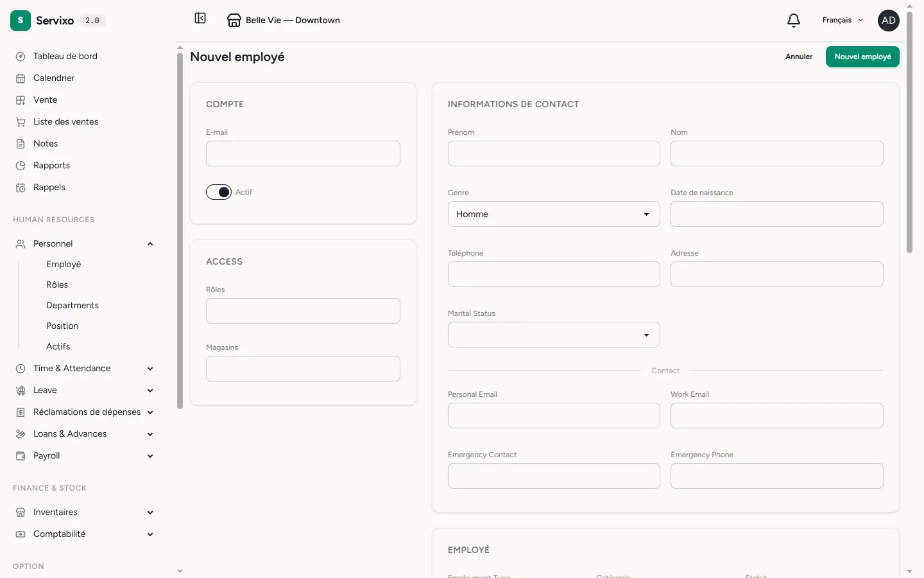Click the Servixo logo icon
Image resolution: width=924 pixels, height=578 pixels.
tap(21, 21)
